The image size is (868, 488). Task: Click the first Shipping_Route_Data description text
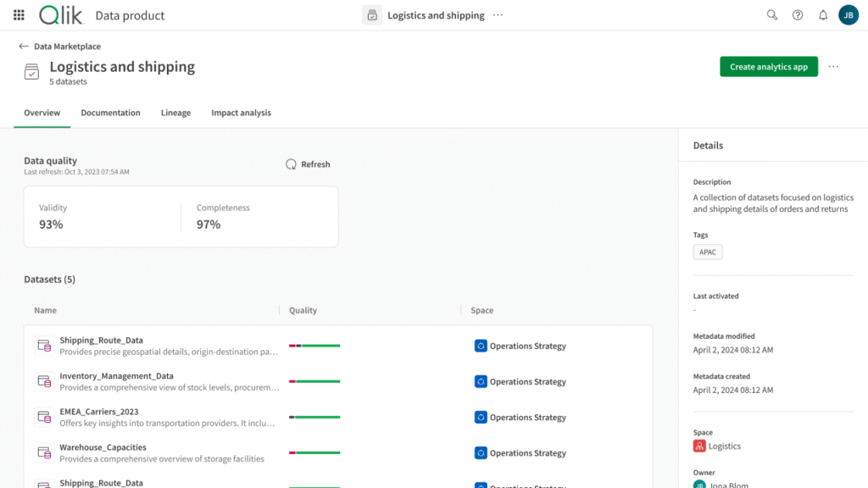point(169,352)
